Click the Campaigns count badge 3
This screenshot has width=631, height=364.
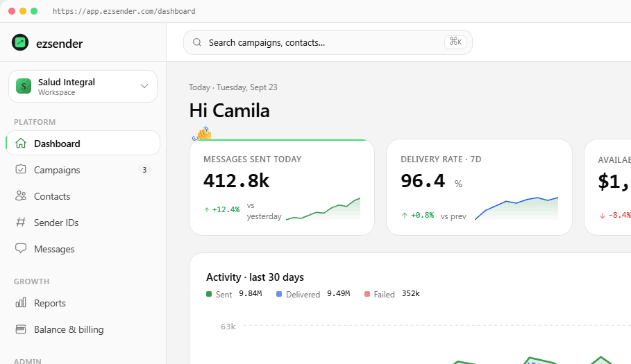pyautogui.click(x=144, y=170)
